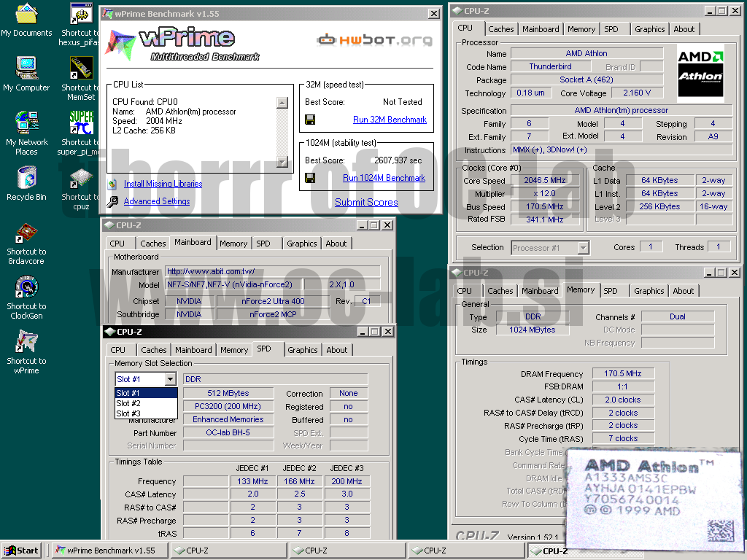Screen dimensions: 747x560
Task: Click the Core Voltage 2.160 V value
Action: click(636, 93)
